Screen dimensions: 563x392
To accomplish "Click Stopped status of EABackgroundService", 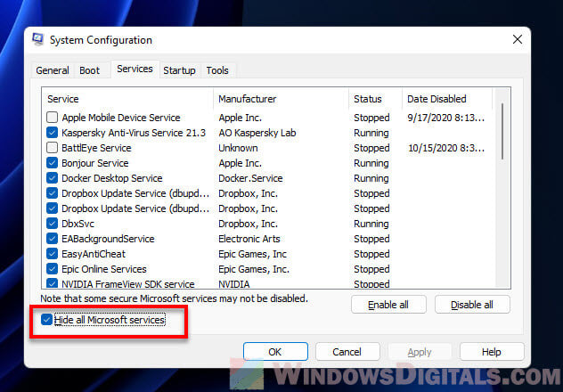I will [x=371, y=239].
